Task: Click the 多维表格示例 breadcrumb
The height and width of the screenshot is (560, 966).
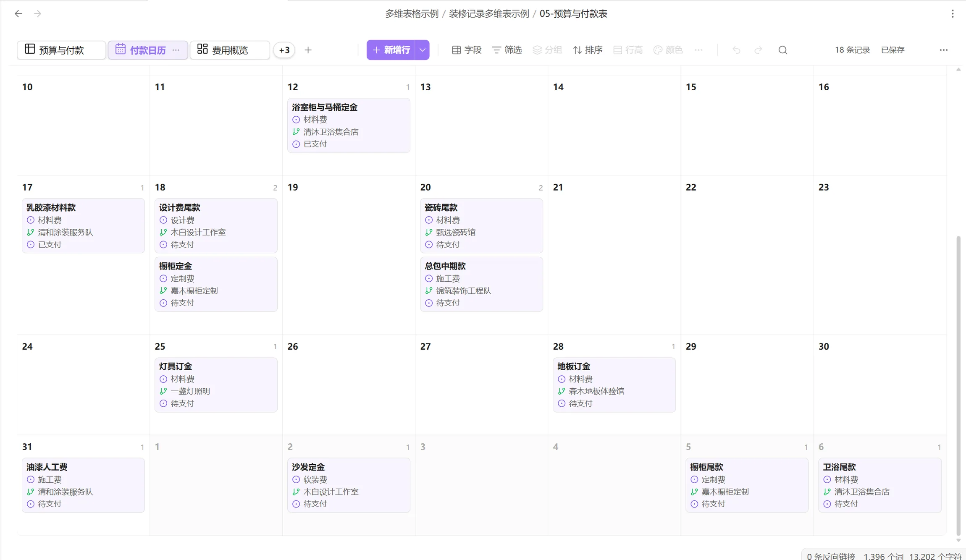Action: [x=412, y=14]
